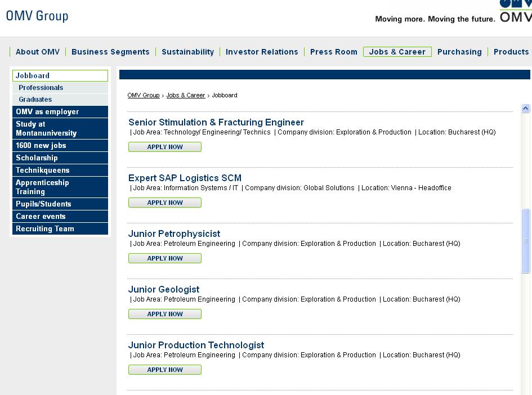Open the Business Segments menu
This screenshot has height=395, width=532.
click(x=110, y=52)
